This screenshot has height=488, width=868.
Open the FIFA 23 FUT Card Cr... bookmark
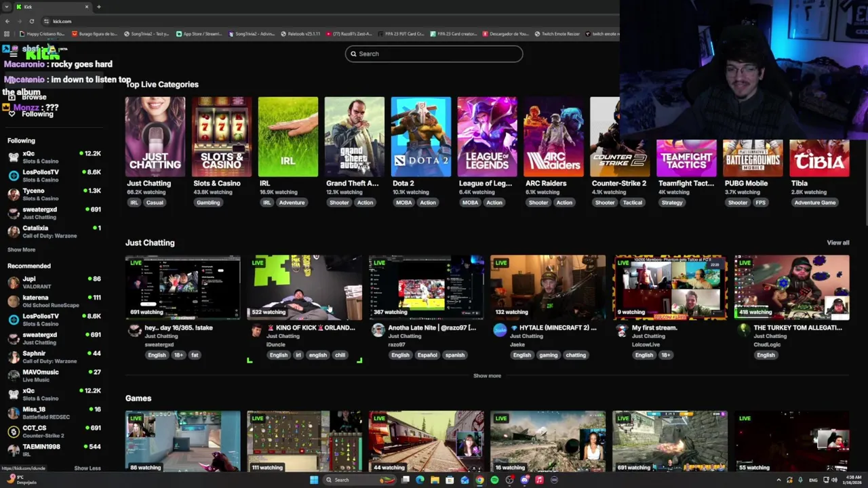click(401, 34)
